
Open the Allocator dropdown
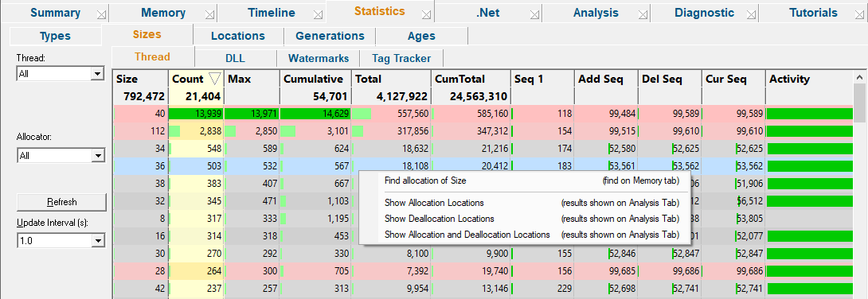[x=97, y=156]
